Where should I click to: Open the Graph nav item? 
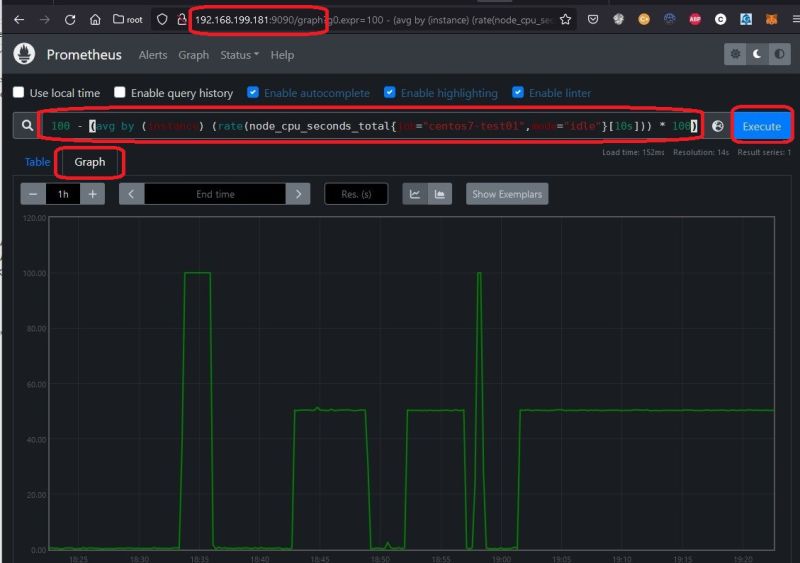(193, 55)
